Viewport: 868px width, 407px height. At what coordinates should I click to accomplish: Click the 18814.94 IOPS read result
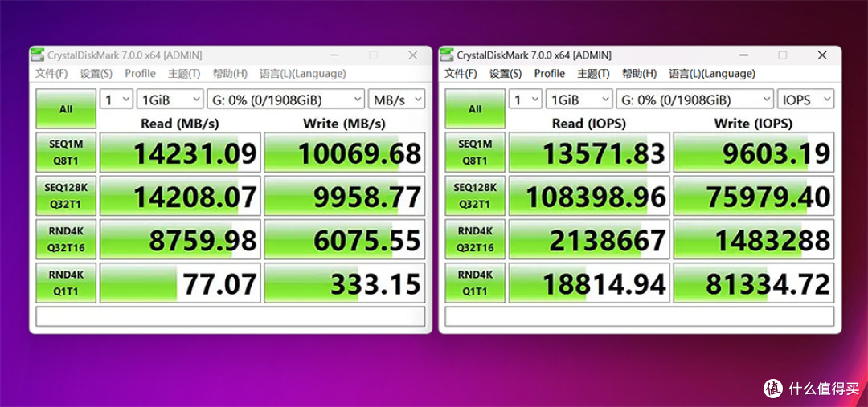coord(589,283)
